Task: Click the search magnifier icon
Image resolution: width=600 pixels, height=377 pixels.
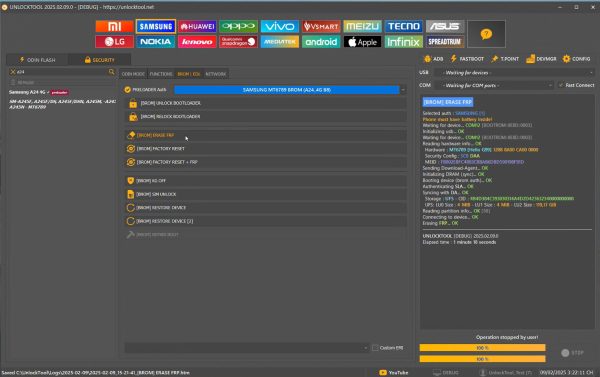Action: click(x=111, y=72)
